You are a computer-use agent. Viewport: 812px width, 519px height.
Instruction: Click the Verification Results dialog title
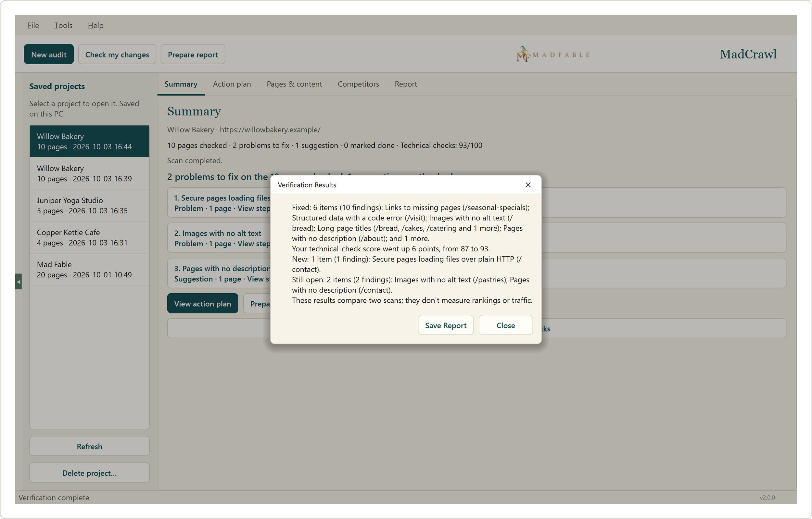click(307, 185)
